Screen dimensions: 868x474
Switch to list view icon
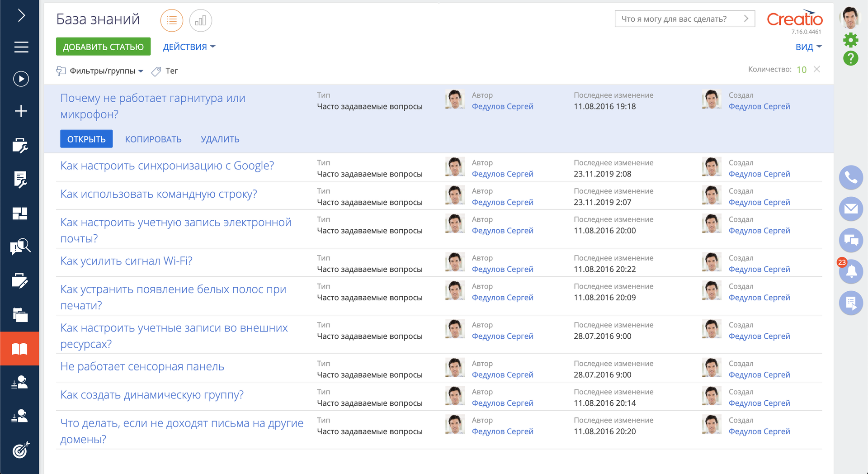coord(172,21)
